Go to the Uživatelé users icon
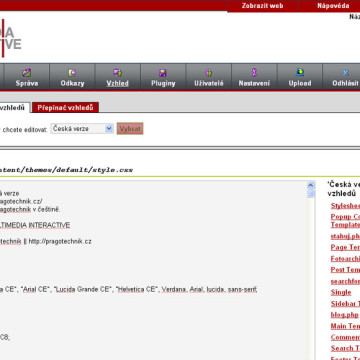Viewport: 360px width, 360px height. pos(209,72)
